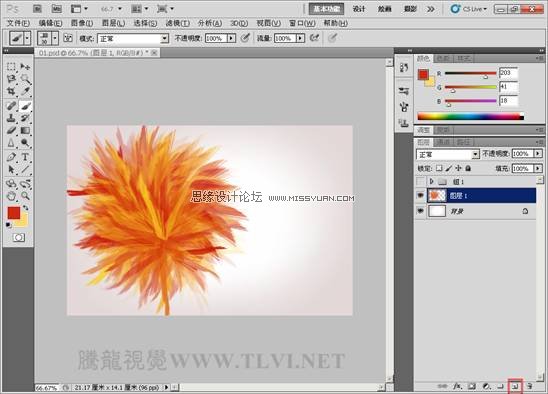Reset default colors in the toolbox
Viewport: 548px width, 394px height.
tap(8, 225)
